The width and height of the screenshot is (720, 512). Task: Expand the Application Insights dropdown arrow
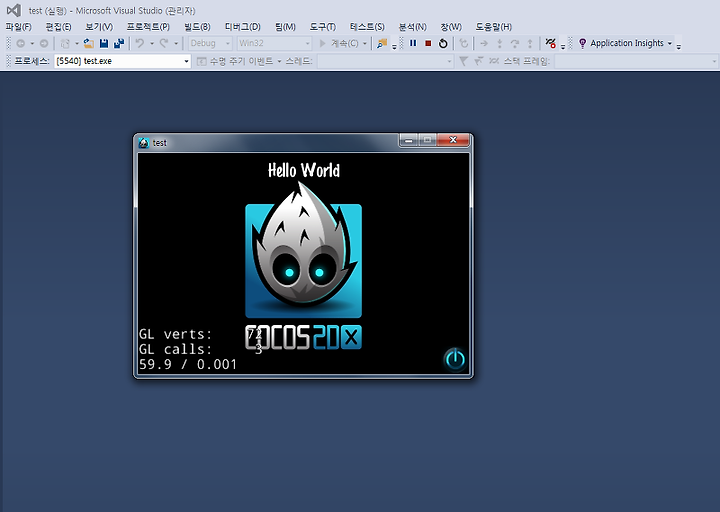pos(670,43)
